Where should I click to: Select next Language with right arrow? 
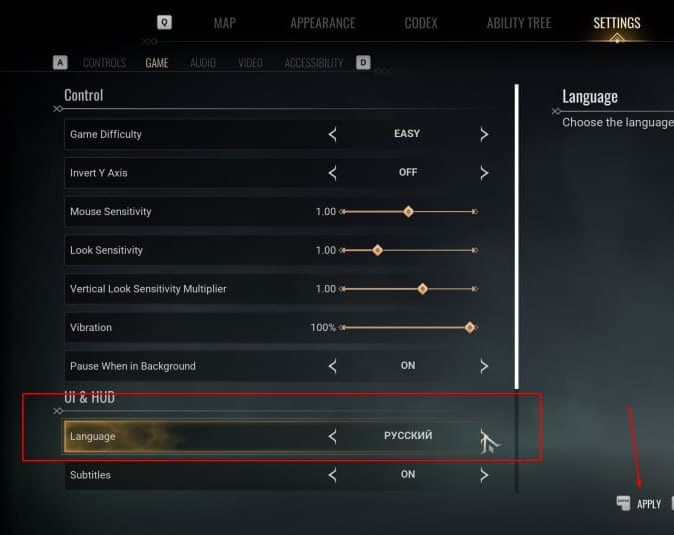(484, 437)
